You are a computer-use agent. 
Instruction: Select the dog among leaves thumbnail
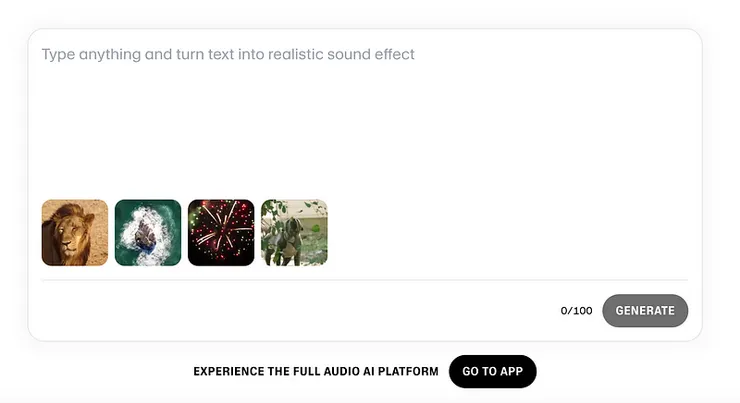(294, 233)
